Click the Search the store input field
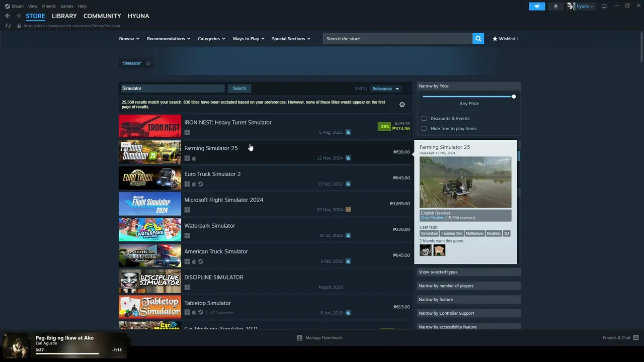 click(397, 39)
